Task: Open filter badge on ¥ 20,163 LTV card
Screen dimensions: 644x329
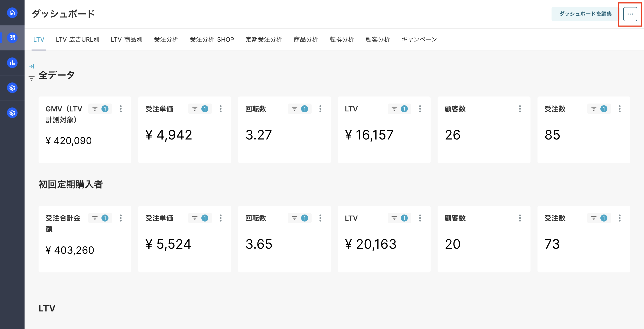Action: 399,218
